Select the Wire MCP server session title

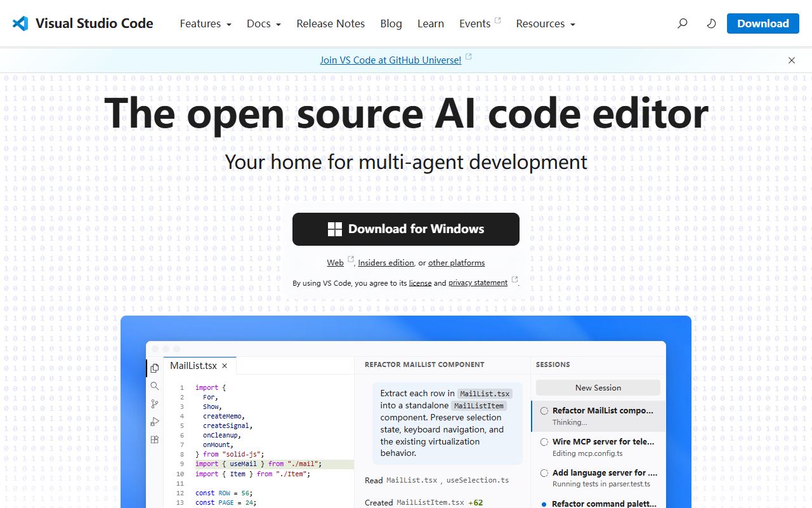tap(603, 442)
